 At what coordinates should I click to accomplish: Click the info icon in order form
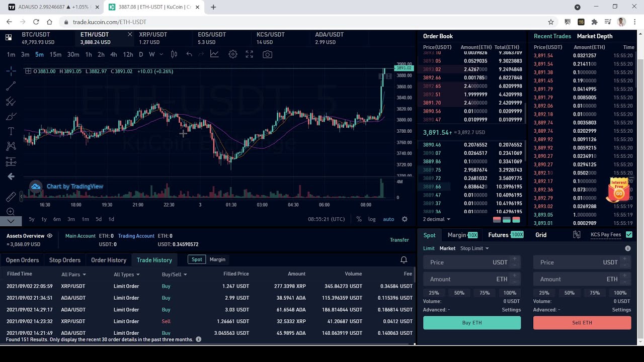pyautogui.click(x=628, y=248)
